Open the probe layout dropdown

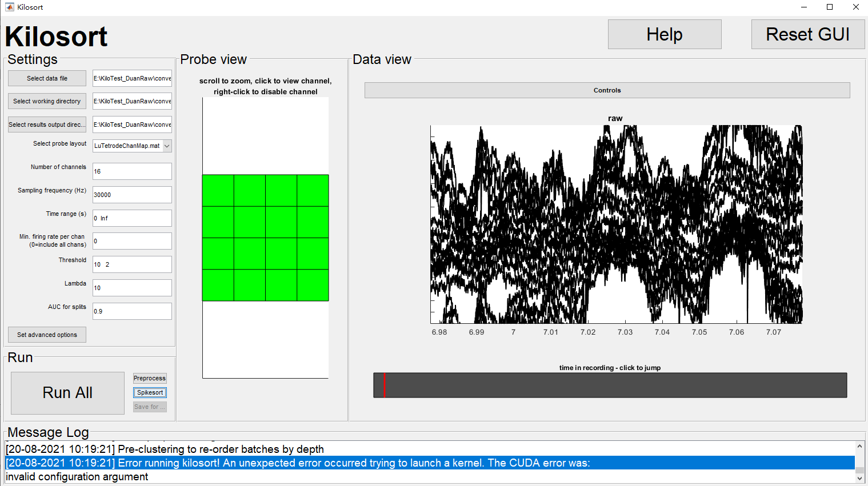pos(166,146)
